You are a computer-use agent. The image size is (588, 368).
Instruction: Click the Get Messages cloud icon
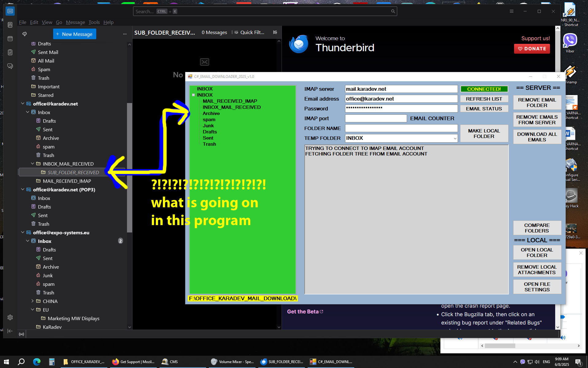click(25, 34)
